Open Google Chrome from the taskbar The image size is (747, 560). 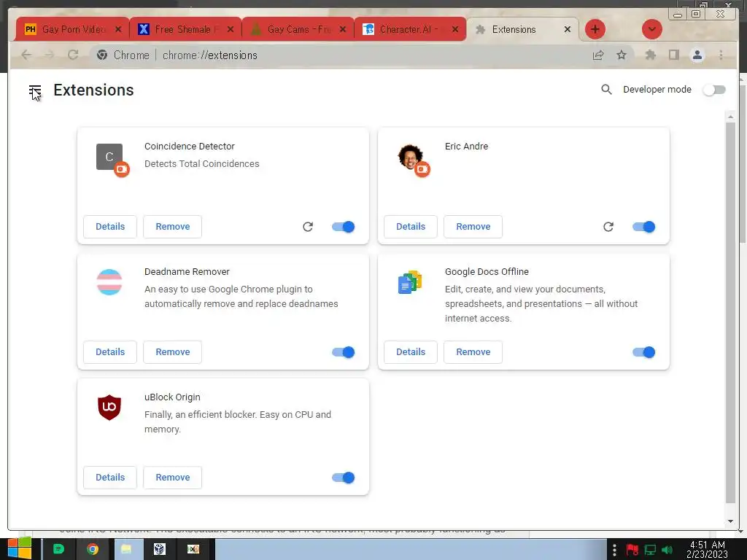(93, 550)
